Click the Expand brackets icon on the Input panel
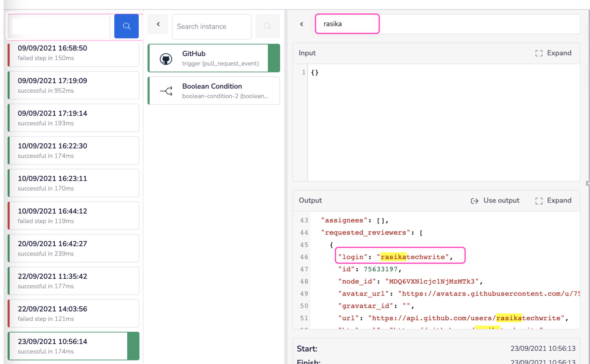The height and width of the screenshot is (364, 590). (539, 53)
